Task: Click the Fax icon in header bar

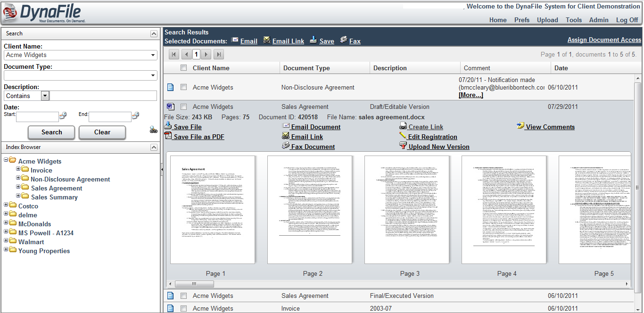Action: (344, 40)
